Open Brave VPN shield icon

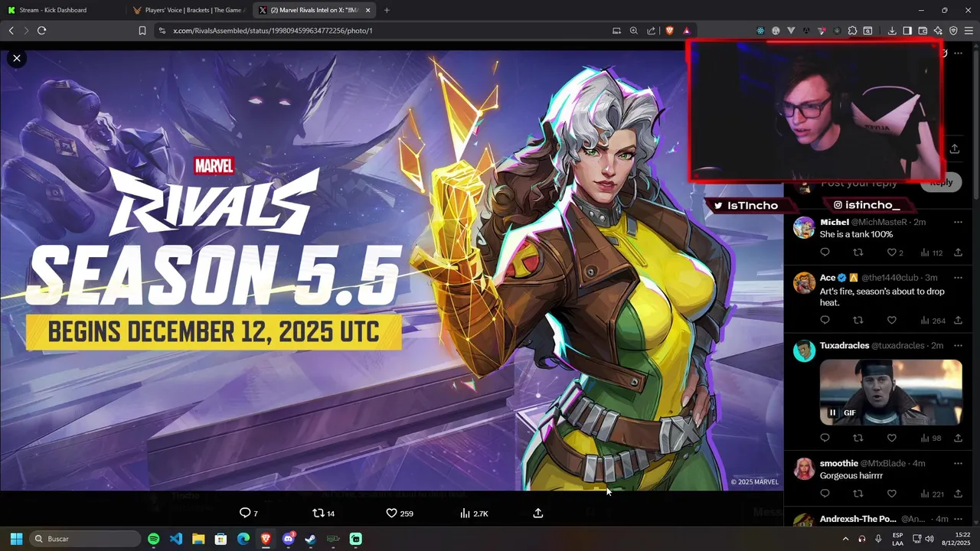pyautogui.click(x=953, y=31)
